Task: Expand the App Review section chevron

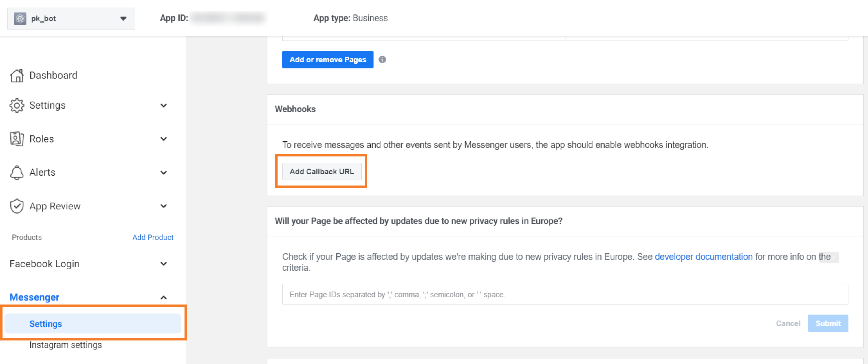Action: [x=164, y=206]
